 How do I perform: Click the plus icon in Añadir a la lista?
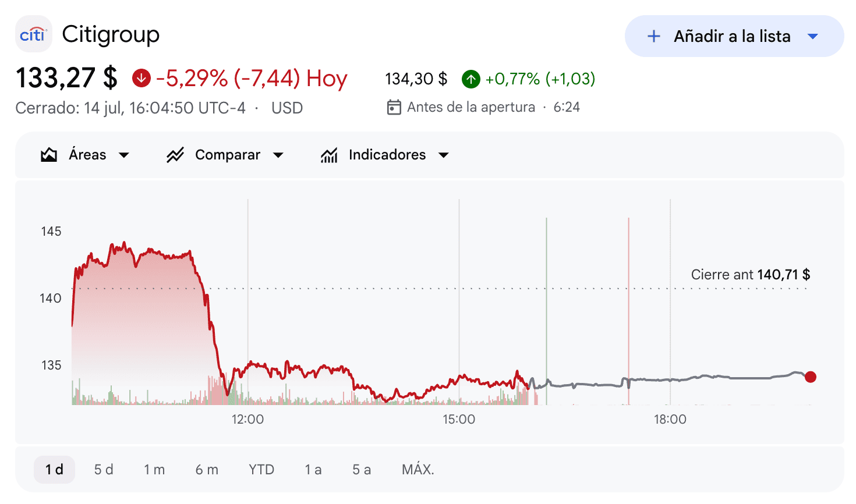tap(654, 36)
